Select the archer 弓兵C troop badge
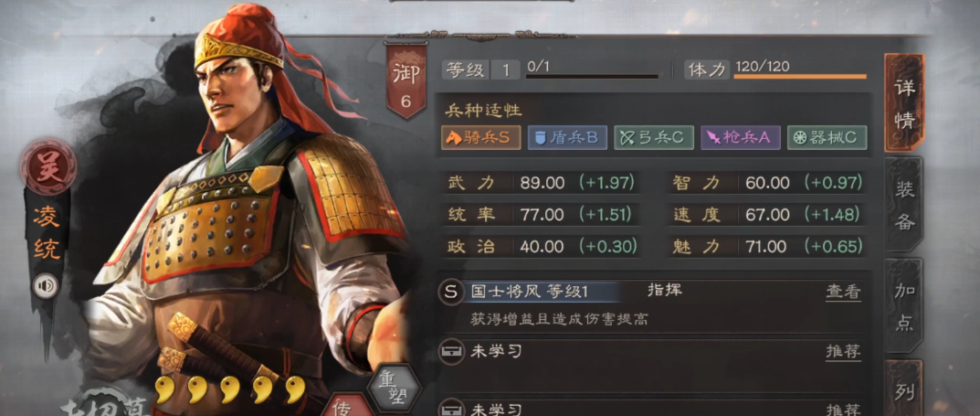The width and height of the screenshot is (980, 416). click(654, 138)
